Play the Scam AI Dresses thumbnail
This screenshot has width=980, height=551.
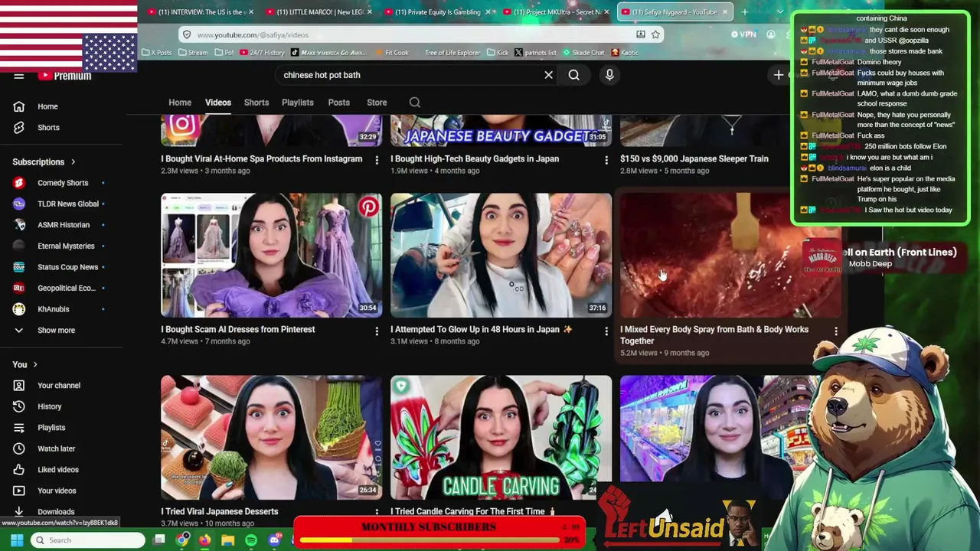click(x=271, y=256)
